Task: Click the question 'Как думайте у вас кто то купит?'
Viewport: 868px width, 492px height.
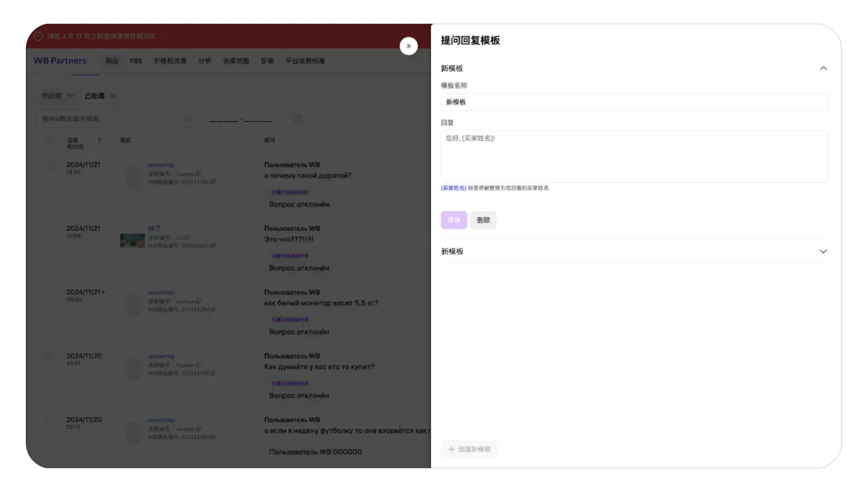Action: coord(319,367)
